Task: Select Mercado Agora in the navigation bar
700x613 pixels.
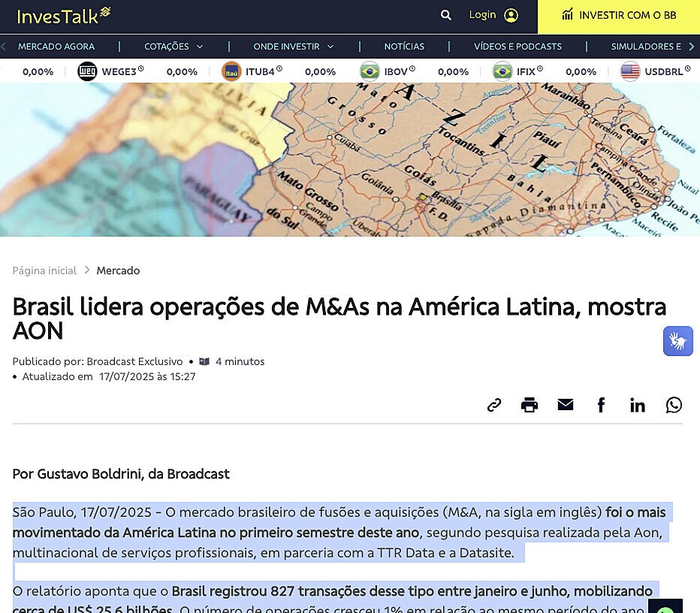Action: [56, 46]
